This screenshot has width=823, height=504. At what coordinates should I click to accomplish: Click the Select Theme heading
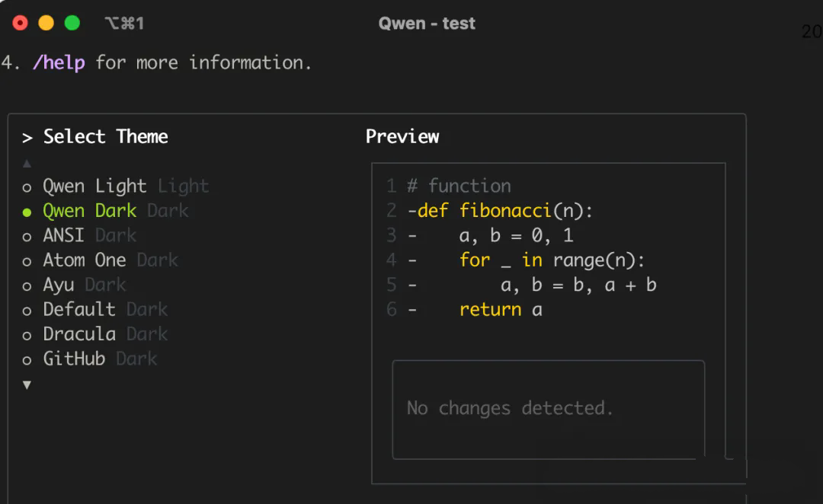[105, 137]
